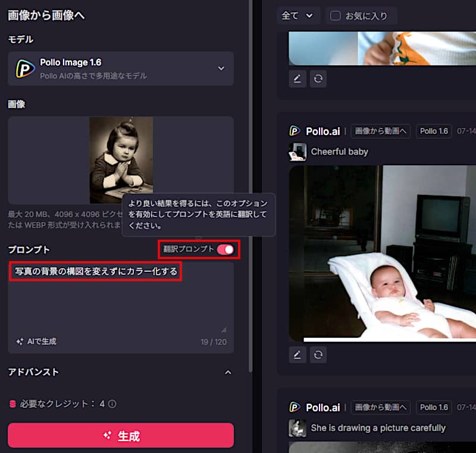Click the small Cheerful baby avatar thumbnail
The width and height of the screenshot is (476, 453).
tap(297, 152)
